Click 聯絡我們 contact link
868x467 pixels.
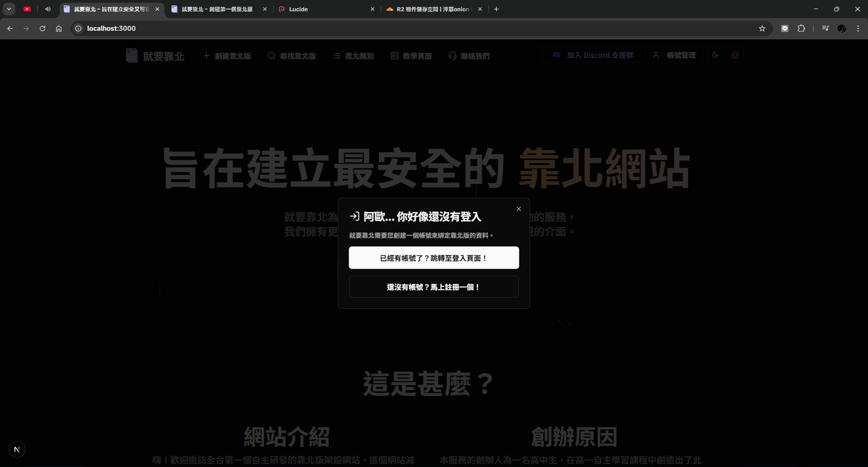[469, 56]
